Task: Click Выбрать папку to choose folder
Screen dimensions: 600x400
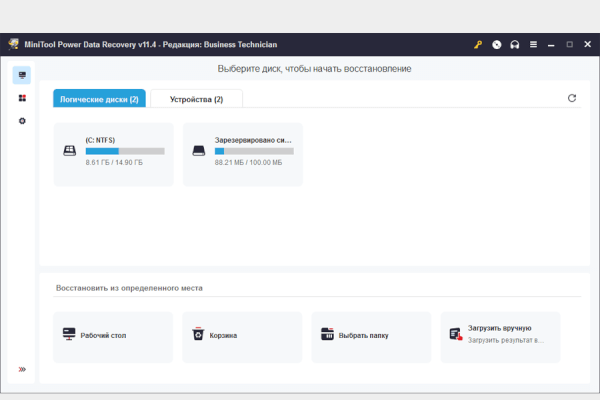Action: [371, 336]
